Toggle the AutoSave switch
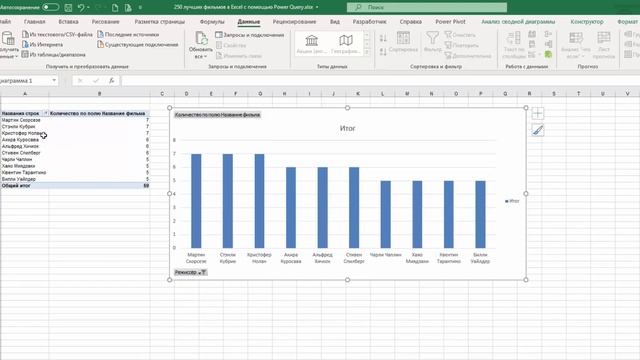 [x=51, y=7]
